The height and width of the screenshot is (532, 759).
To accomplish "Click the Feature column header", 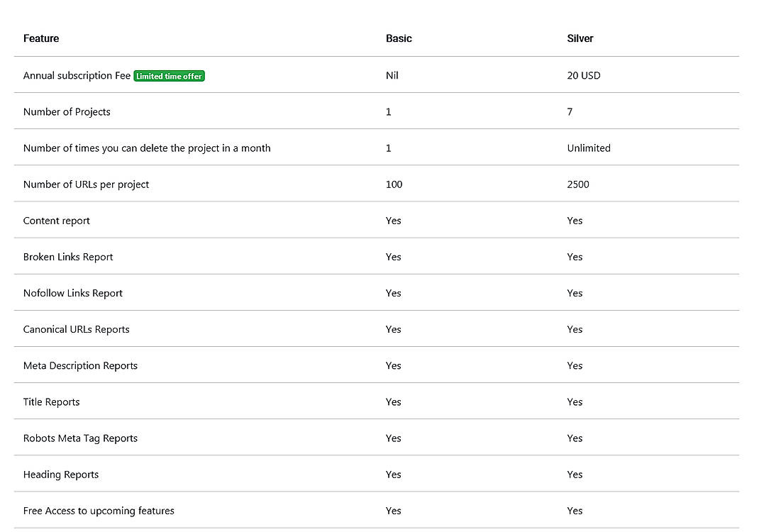I will click(x=41, y=38).
